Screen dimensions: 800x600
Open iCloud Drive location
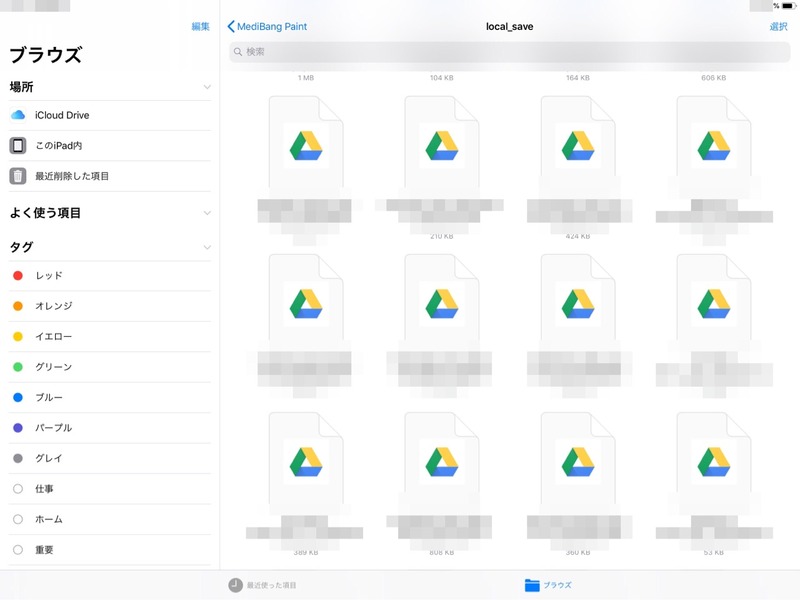point(110,115)
